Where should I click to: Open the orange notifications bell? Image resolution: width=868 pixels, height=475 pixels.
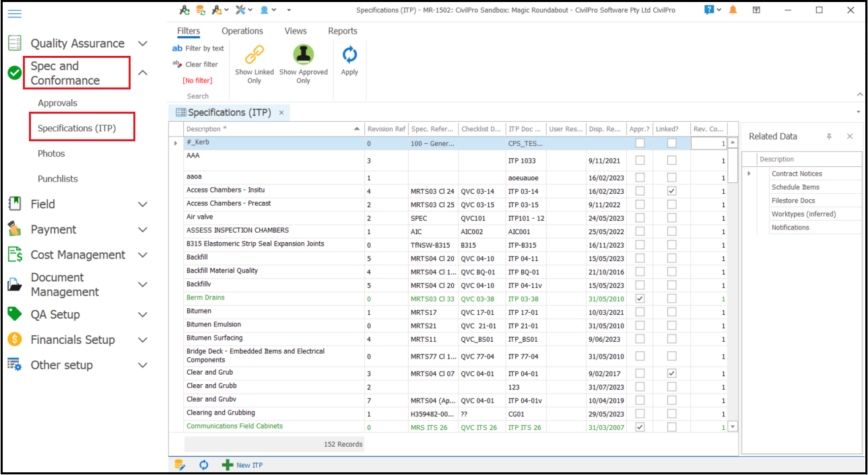point(733,10)
